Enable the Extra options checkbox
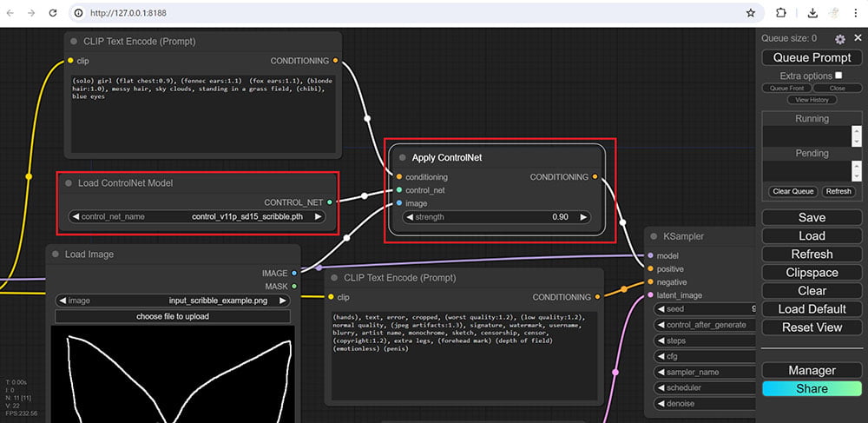Image resolution: width=868 pixels, height=423 pixels. (838, 76)
